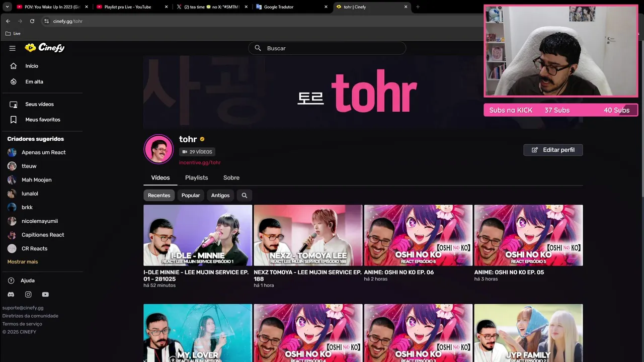Select the Popular filter
Screen dimensions: 644x362
(x=191, y=195)
